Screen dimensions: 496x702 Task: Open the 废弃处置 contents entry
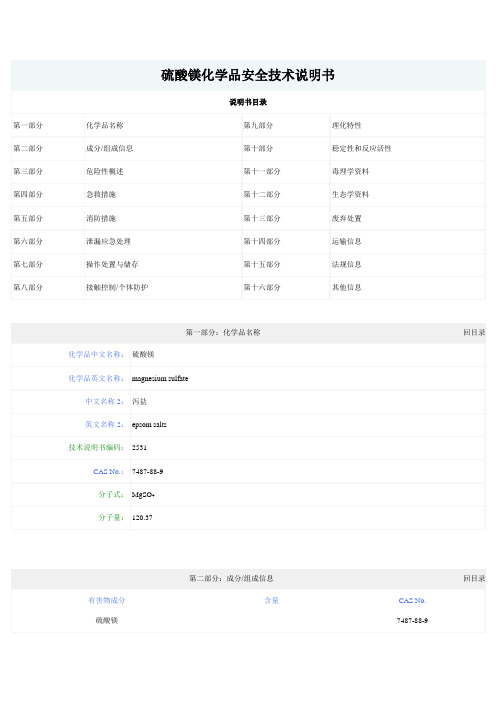tap(346, 218)
